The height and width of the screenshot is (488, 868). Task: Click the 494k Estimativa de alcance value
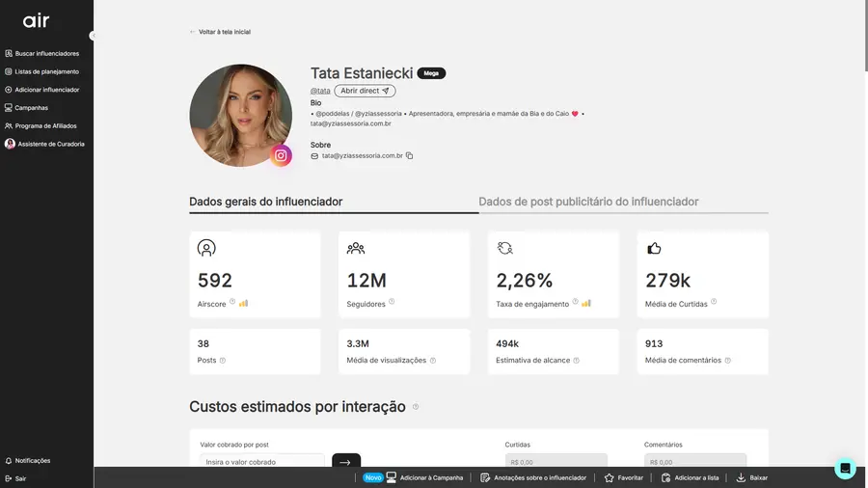[507, 343]
